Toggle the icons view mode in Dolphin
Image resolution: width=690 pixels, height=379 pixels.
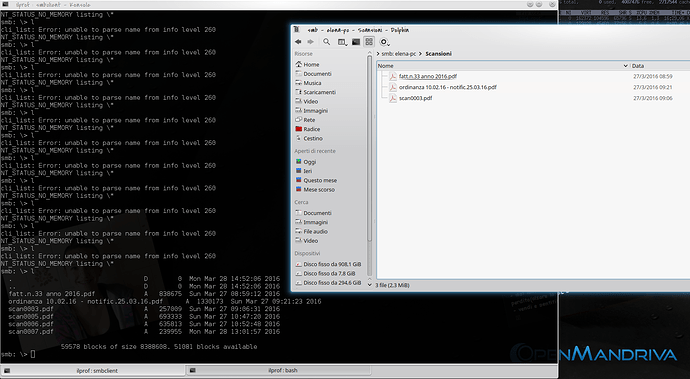click(369, 42)
